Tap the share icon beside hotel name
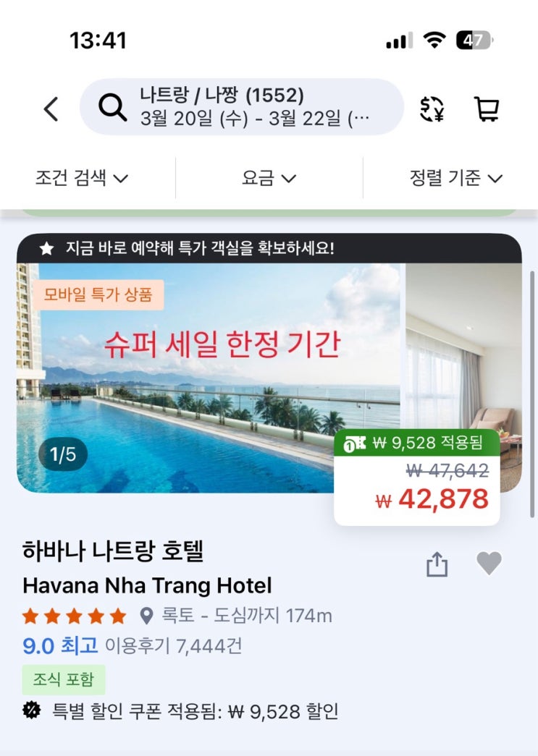Image resolution: width=538 pixels, height=756 pixels. tap(437, 564)
